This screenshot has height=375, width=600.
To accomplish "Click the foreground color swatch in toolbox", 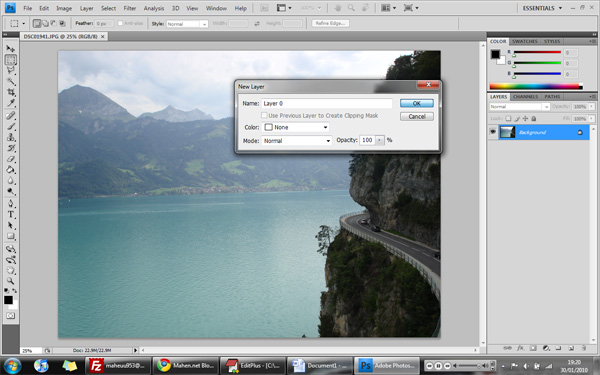I will pos(8,300).
